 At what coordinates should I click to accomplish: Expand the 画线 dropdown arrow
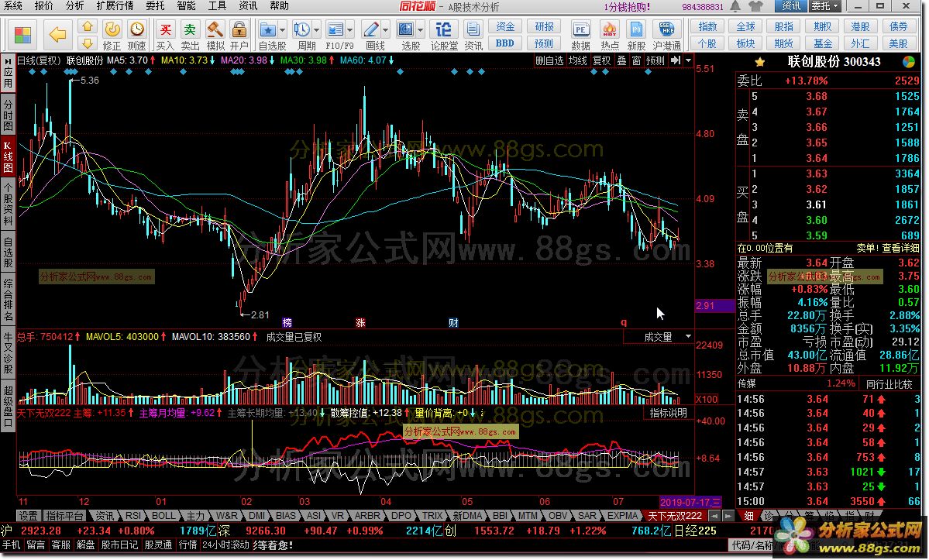tap(385, 29)
